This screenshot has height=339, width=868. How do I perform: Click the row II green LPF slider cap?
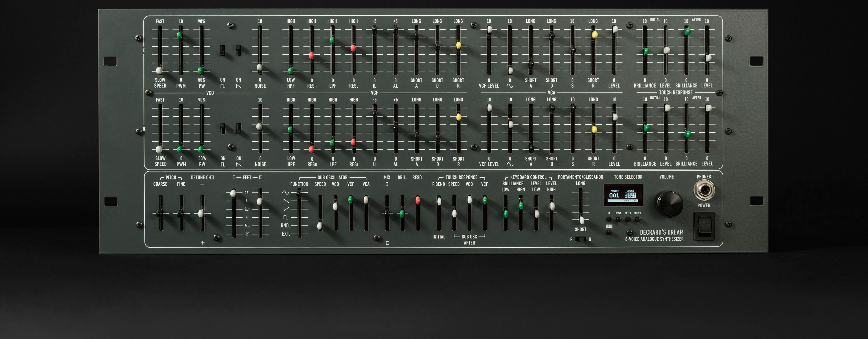332,142
